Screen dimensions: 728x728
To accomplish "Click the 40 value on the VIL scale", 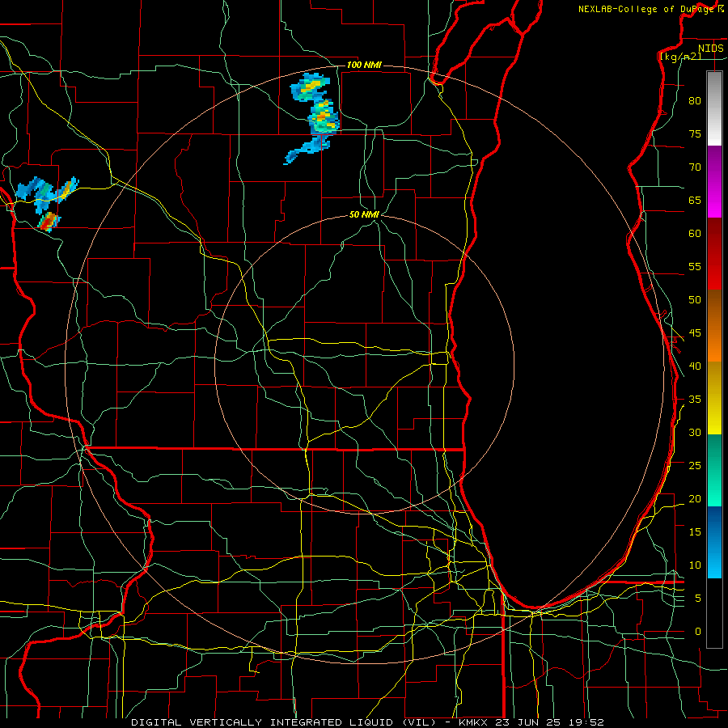I will tap(695, 366).
